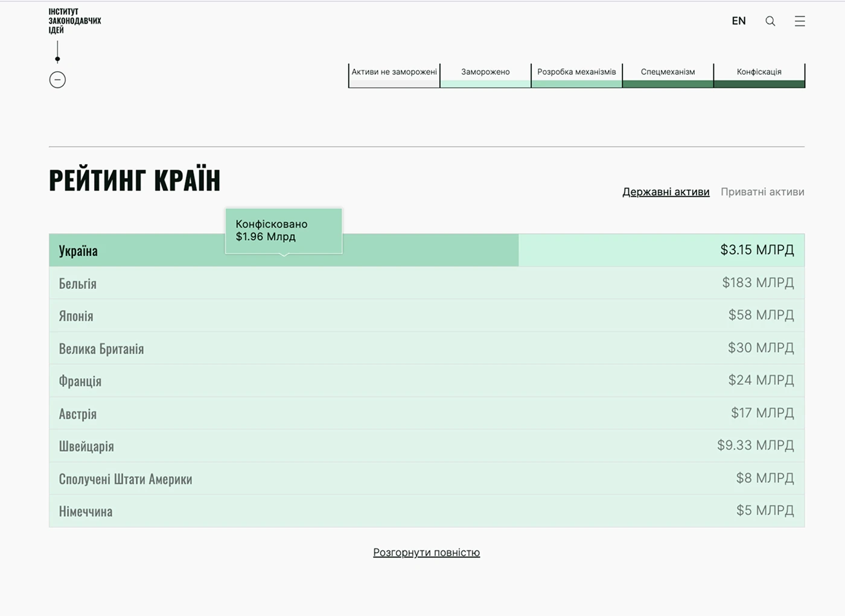Open the search magnifier icon
The height and width of the screenshot is (616, 845).
pos(770,21)
